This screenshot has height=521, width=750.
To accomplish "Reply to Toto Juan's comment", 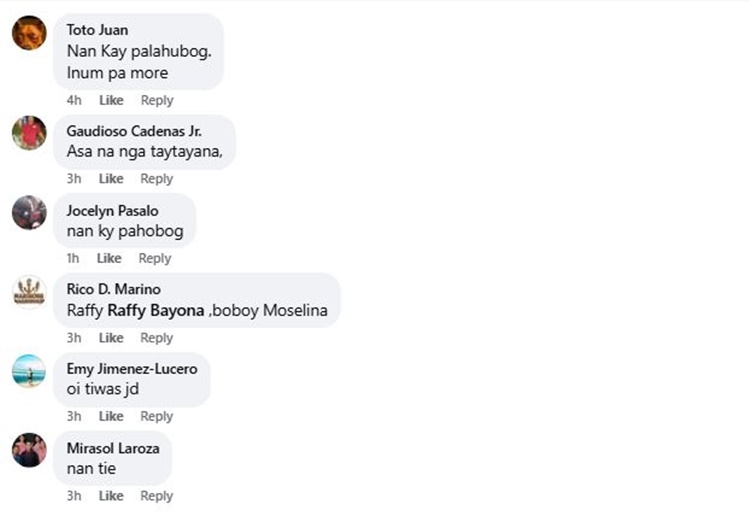I will point(157,100).
